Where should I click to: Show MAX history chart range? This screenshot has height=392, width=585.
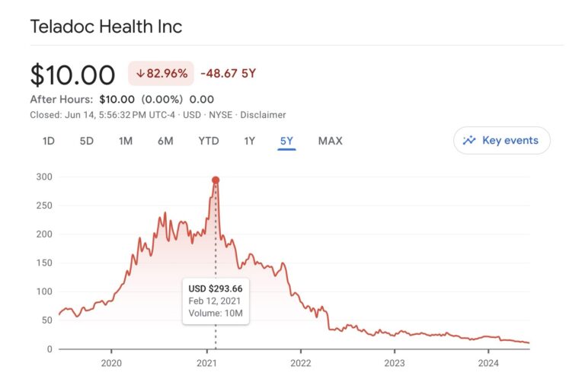[x=330, y=141]
